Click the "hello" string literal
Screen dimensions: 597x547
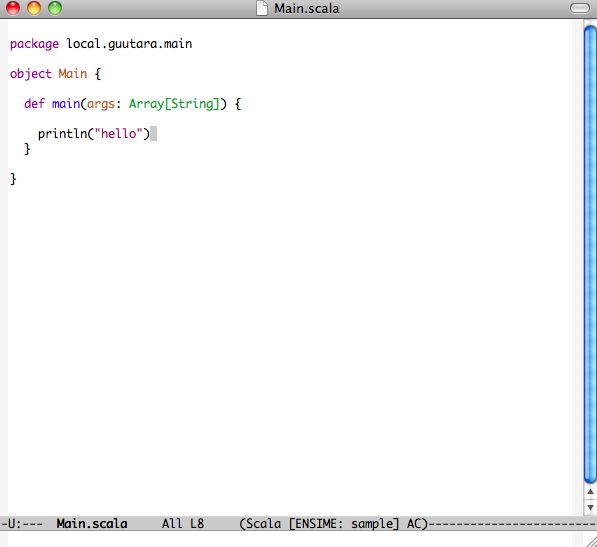coord(118,133)
